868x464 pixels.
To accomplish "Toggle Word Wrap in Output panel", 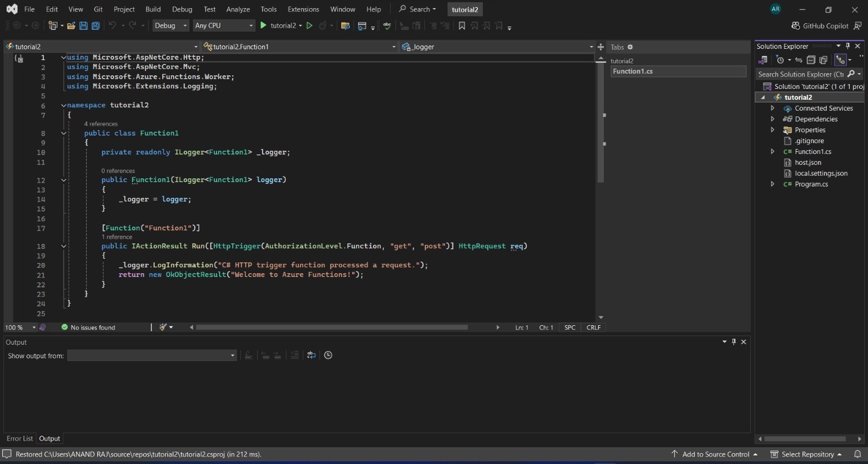I will click(x=311, y=355).
